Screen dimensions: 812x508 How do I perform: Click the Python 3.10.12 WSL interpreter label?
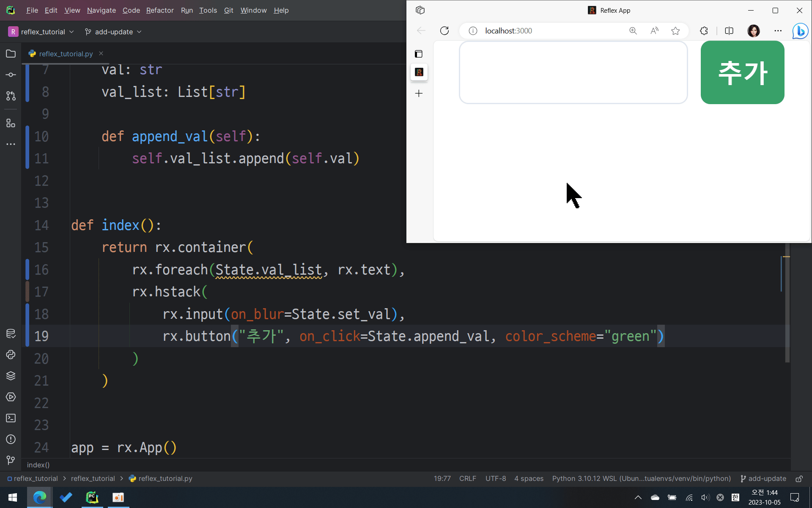coord(641,479)
